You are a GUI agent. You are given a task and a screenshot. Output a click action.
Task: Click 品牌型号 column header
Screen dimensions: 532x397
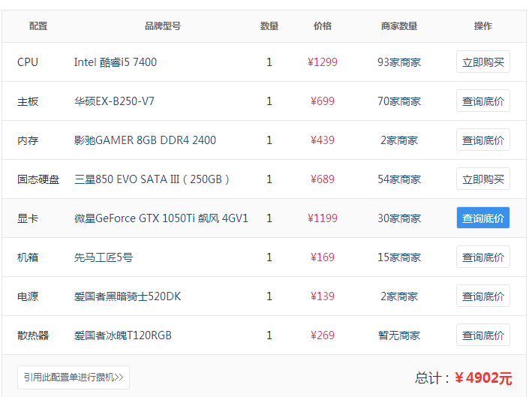pos(163,26)
